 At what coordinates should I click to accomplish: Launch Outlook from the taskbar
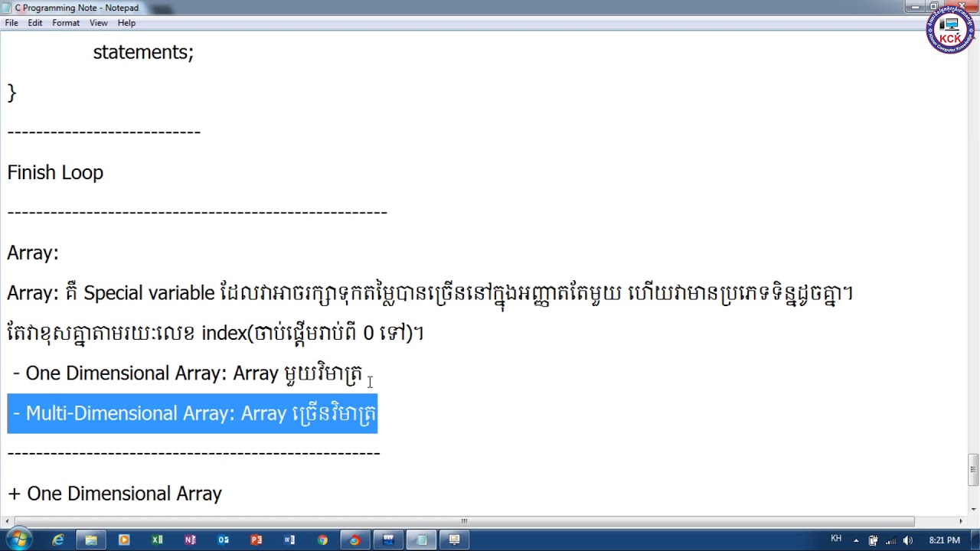tap(223, 540)
